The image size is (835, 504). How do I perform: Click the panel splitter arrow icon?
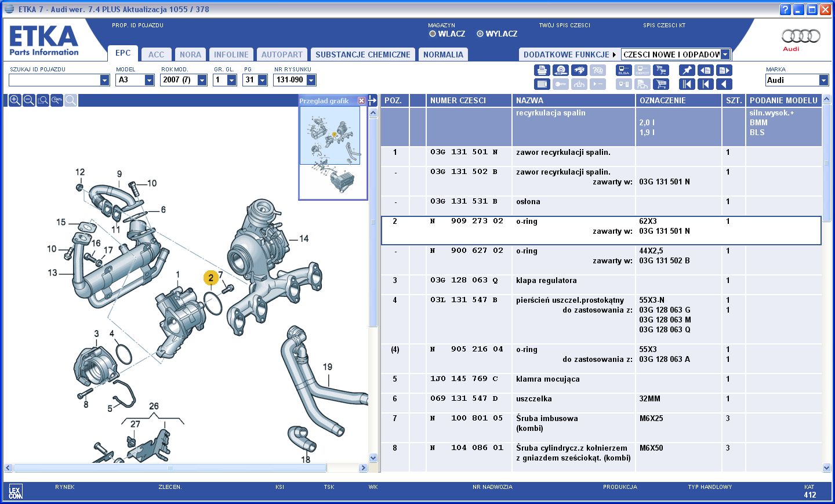coord(372,100)
